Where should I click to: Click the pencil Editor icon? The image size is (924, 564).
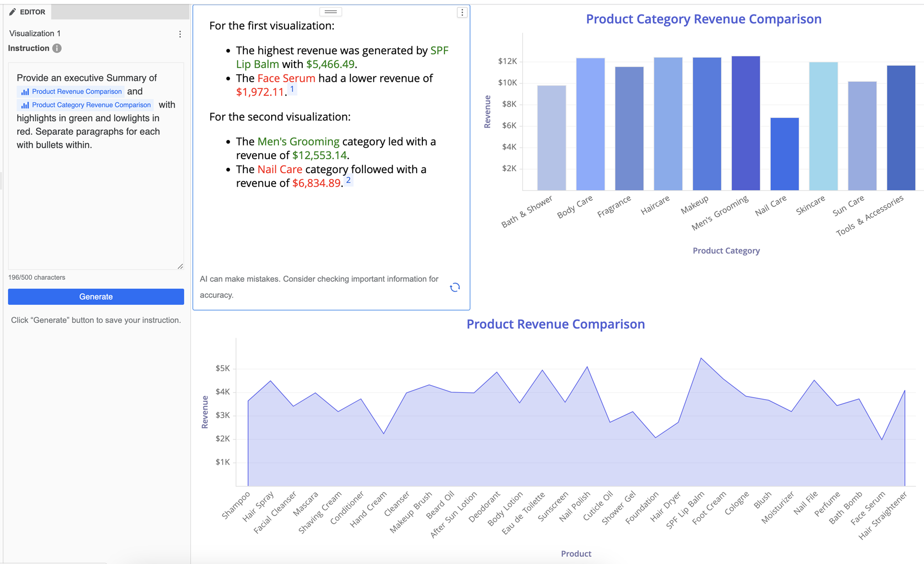(x=12, y=12)
